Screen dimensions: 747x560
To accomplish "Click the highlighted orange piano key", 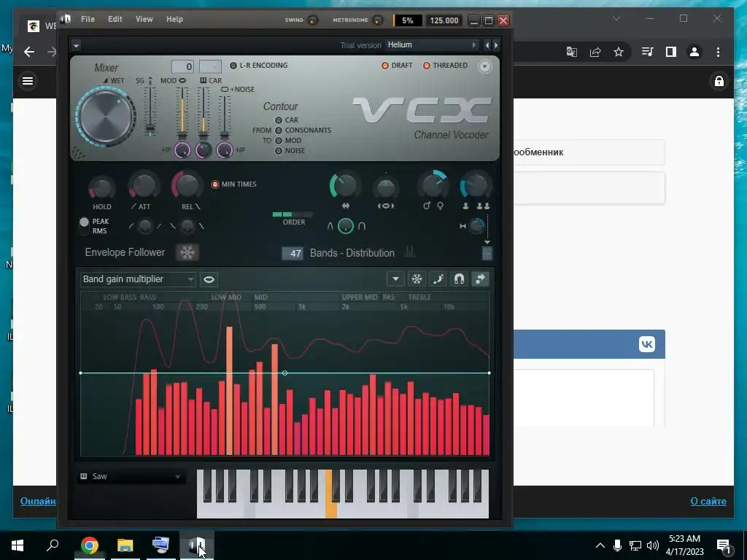I will point(331,494).
